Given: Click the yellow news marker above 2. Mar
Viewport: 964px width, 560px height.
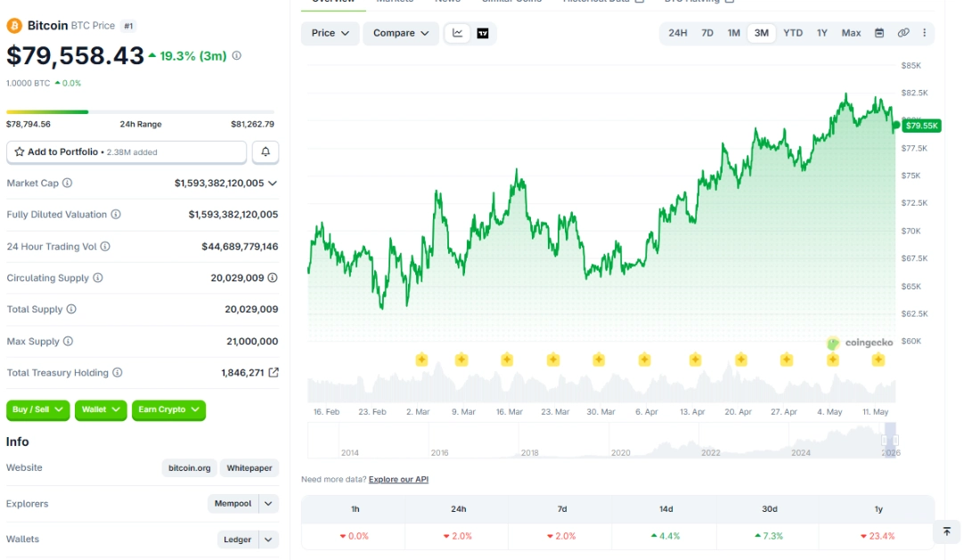Looking at the screenshot, I should (x=421, y=359).
